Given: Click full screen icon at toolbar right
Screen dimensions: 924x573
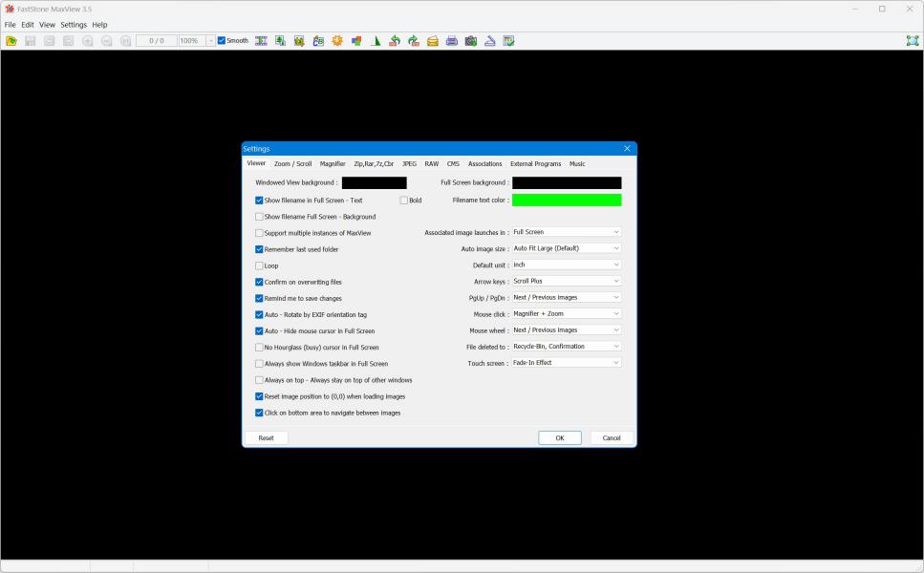Looking at the screenshot, I should pyautogui.click(x=912, y=41).
